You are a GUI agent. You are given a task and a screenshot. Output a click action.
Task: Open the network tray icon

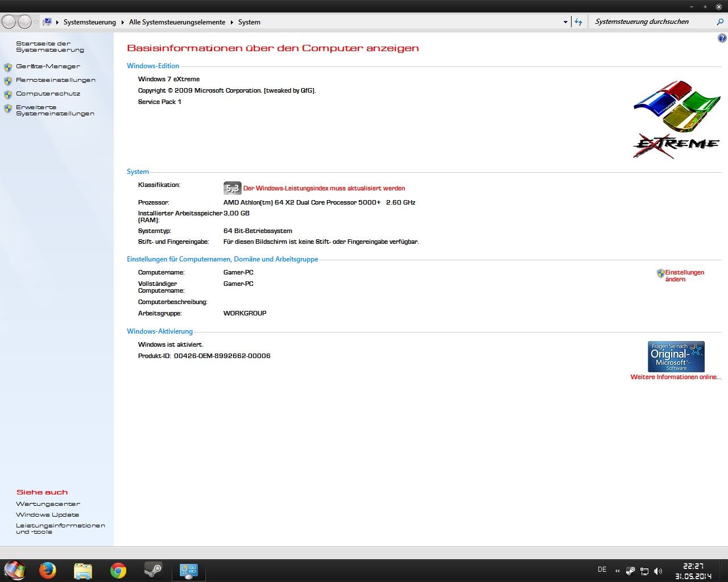tap(644, 571)
